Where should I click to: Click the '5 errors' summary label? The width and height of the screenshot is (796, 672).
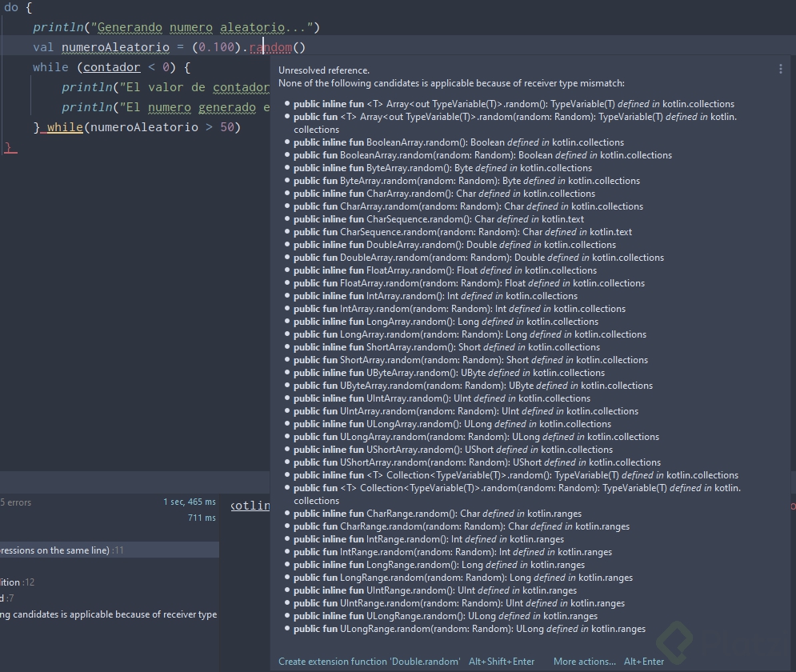18,502
